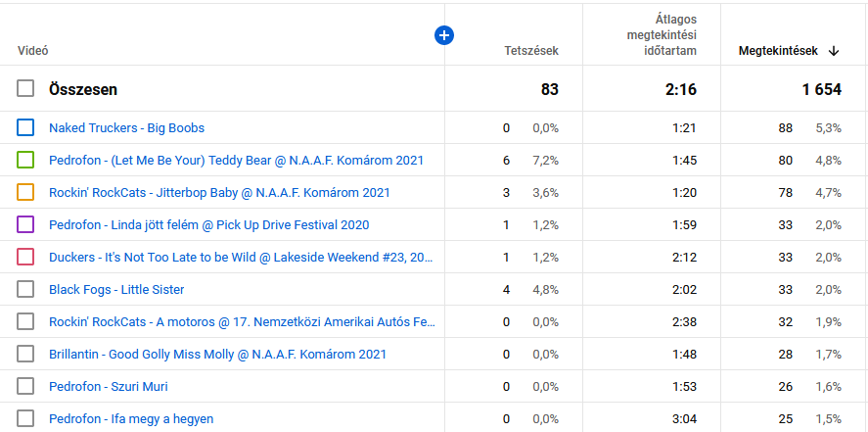Check the Pedrofon - Szuri Muri checkbox

coord(25,386)
